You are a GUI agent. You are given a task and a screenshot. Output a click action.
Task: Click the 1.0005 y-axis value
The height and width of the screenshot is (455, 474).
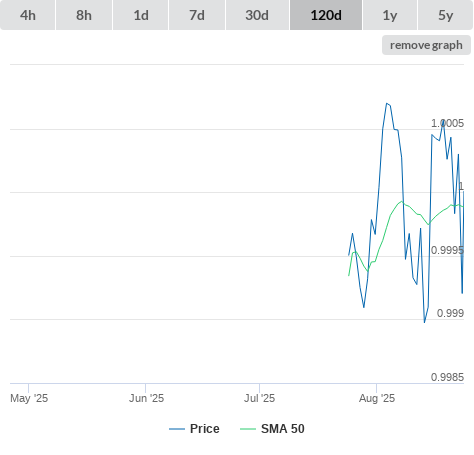(447, 123)
